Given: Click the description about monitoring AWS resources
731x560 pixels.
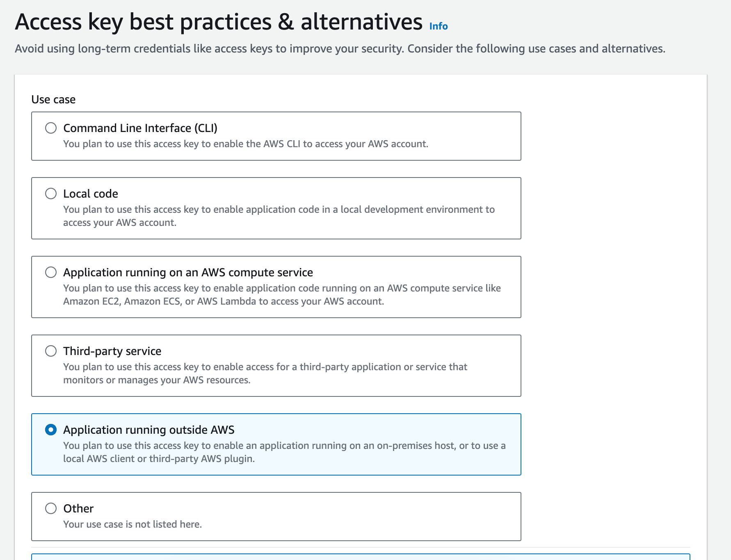Looking at the screenshot, I should [x=265, y=373].
